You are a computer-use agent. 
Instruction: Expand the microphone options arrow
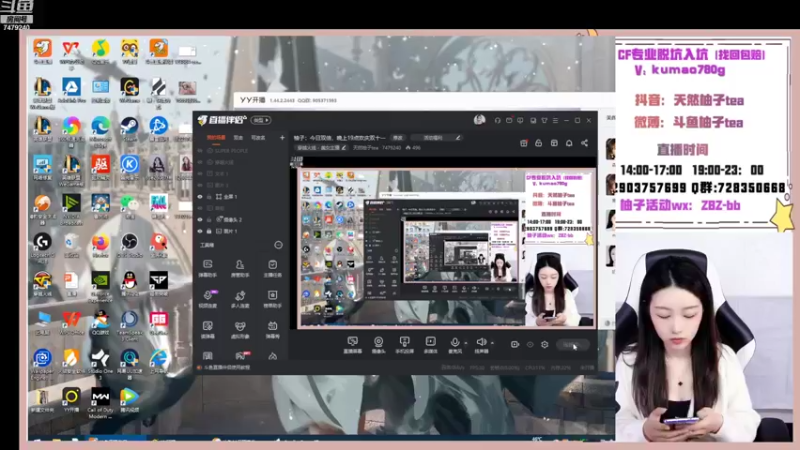465,343
